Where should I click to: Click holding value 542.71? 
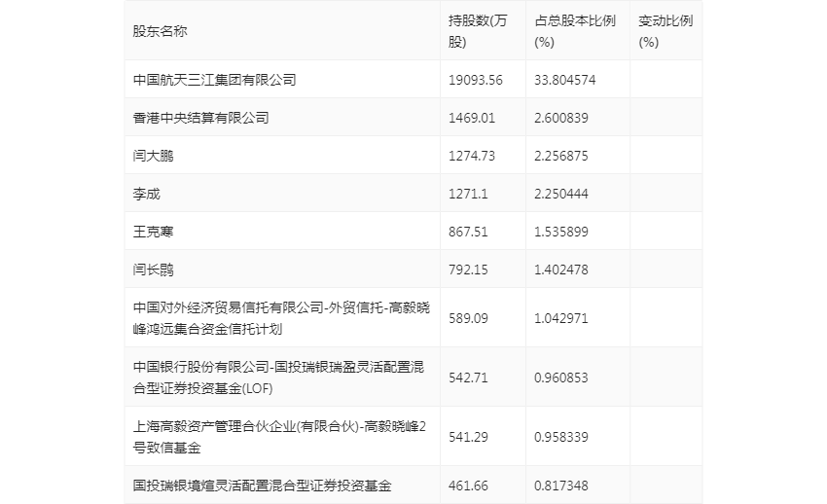tap(468, 378)
